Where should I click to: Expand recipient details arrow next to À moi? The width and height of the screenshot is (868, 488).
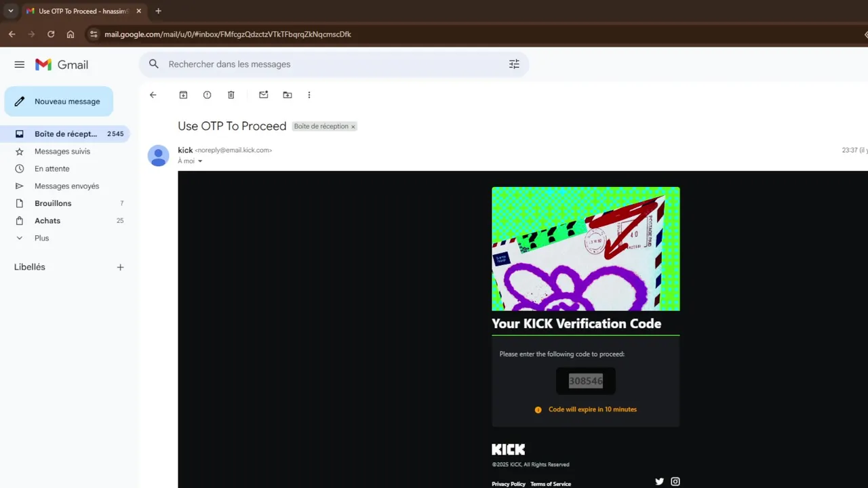(x=200, y=161)
